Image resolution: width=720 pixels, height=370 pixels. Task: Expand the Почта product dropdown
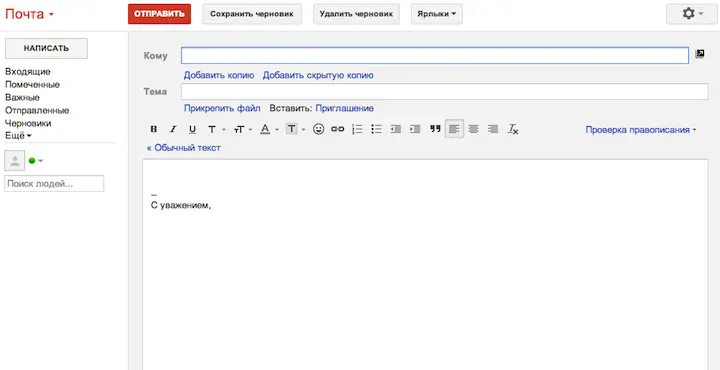coord(29,14)
